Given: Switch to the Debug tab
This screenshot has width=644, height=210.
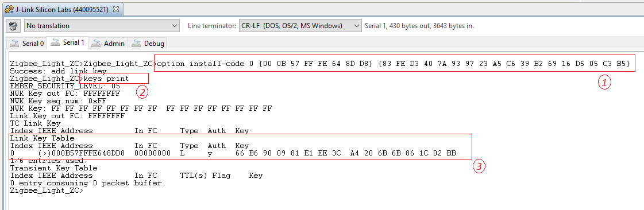Looking at the screenshot, I should (148, 43).
